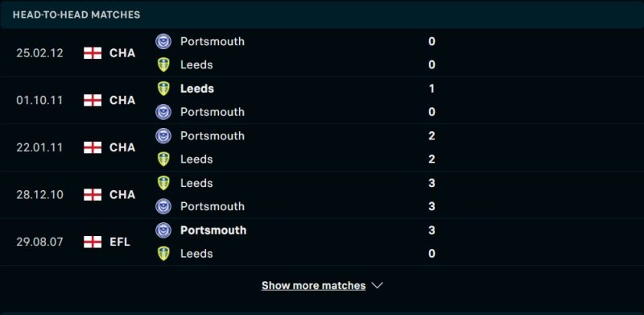Click Portsmouth crest in 01.10.11 match

(x=163, y=112)
